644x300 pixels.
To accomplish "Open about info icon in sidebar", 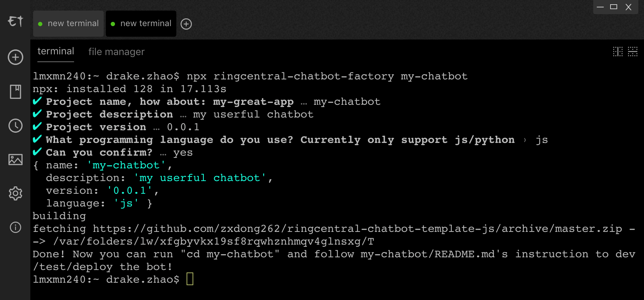I will [16, 227].
